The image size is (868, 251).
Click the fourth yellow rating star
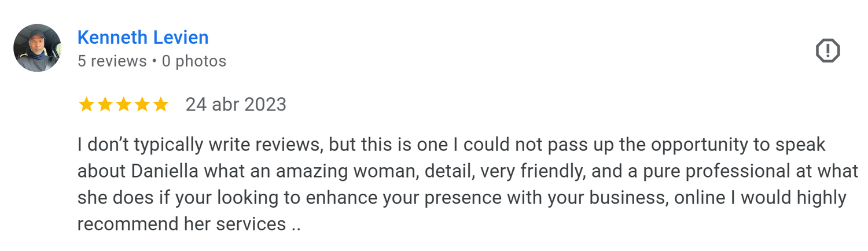[142, 105]
